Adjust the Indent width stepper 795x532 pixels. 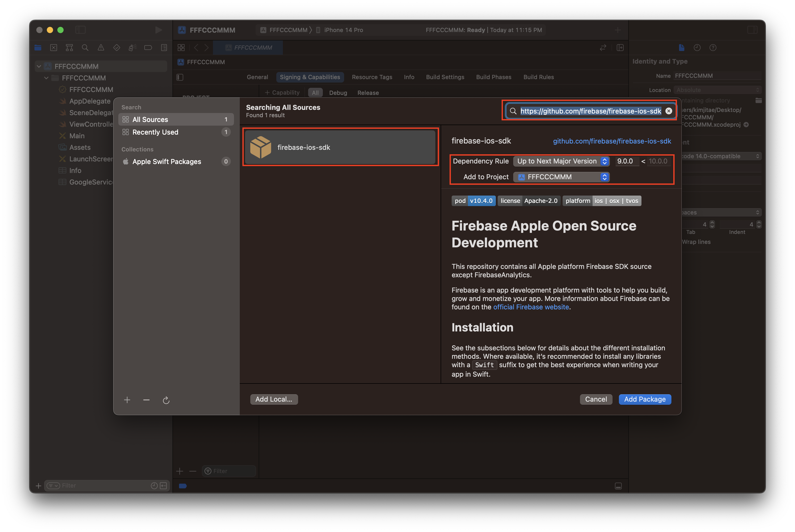coord(759,224)
